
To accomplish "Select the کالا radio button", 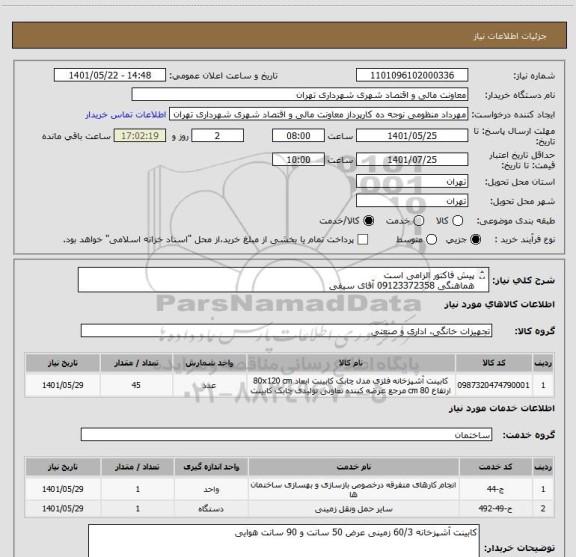I will coord(457,220).
